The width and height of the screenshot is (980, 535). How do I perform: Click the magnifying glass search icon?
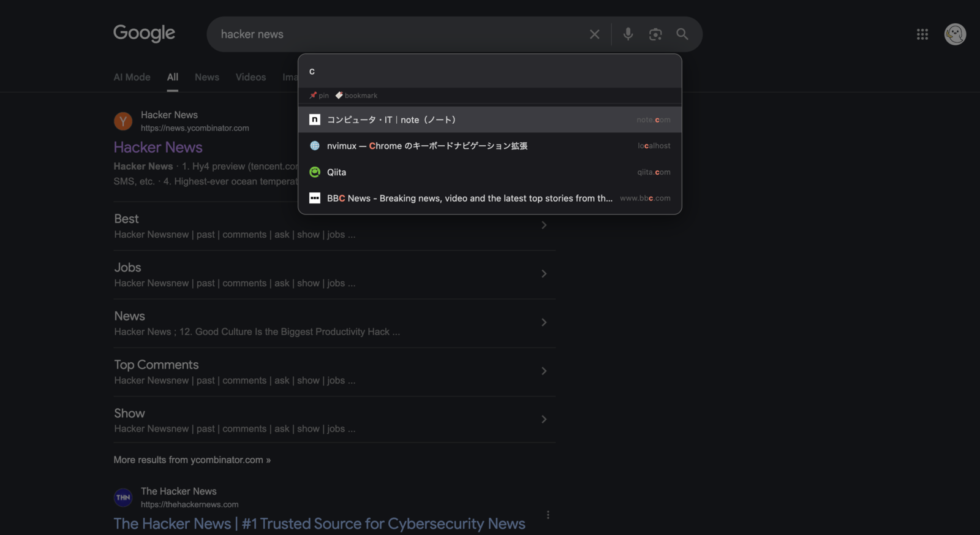pos(682,34)
